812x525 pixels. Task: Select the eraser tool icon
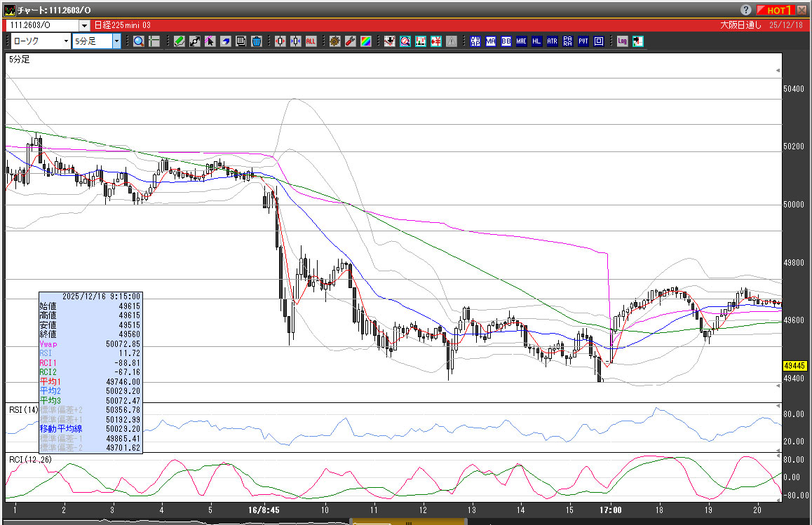(226, 41)
